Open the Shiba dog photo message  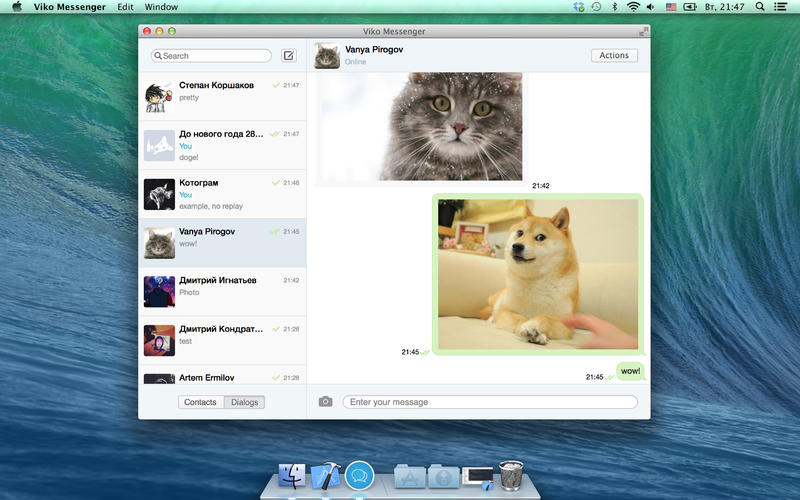click(x=538, y=274)
